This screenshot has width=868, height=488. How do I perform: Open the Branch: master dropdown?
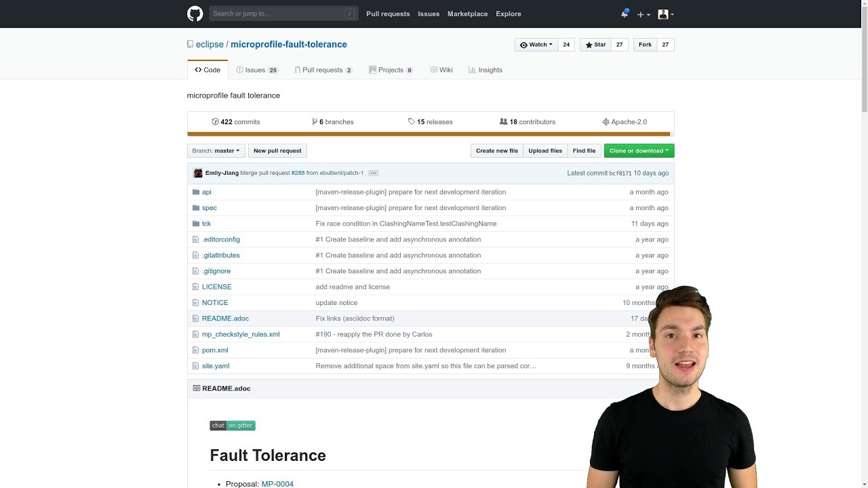coord(216,150)
